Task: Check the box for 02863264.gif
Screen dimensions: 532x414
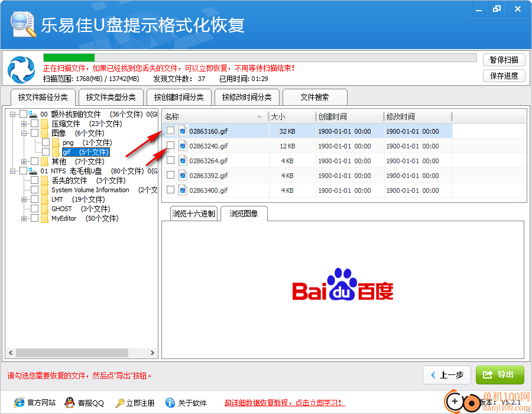Action: tap(171, 160)
